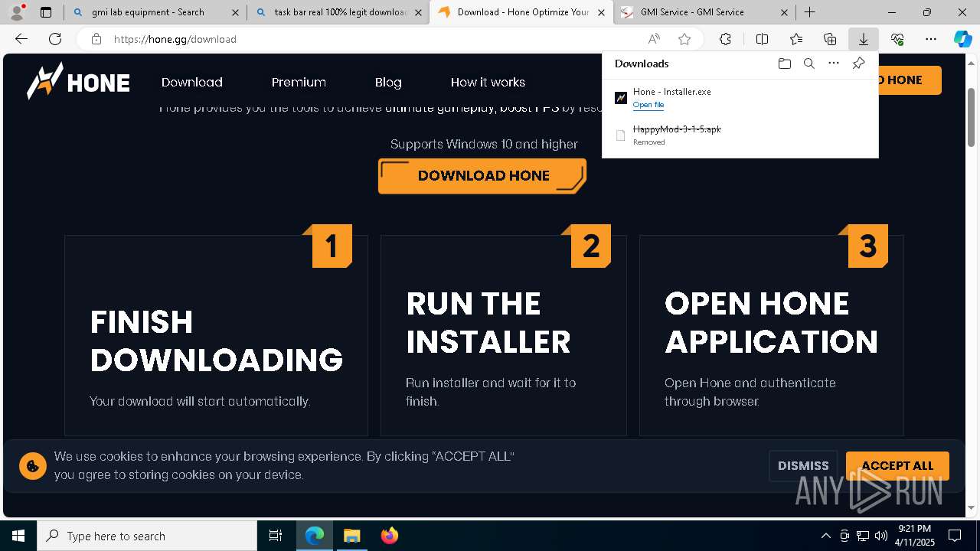This screenshot has width=980, height=551.
Task: Launch Copilot from the toolbar
Action: 962,39
